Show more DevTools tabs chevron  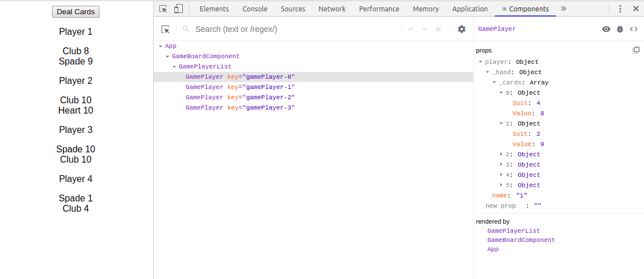coord(563,9)
